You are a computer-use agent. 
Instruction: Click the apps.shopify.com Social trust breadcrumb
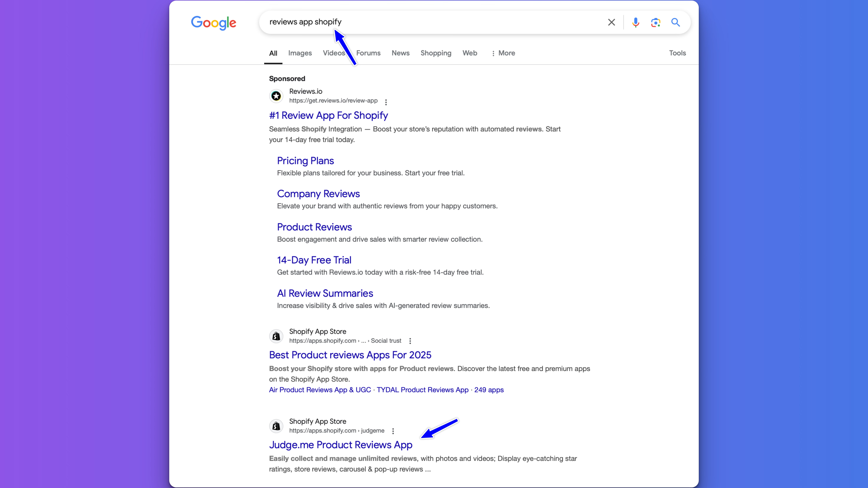click(345, 341)
